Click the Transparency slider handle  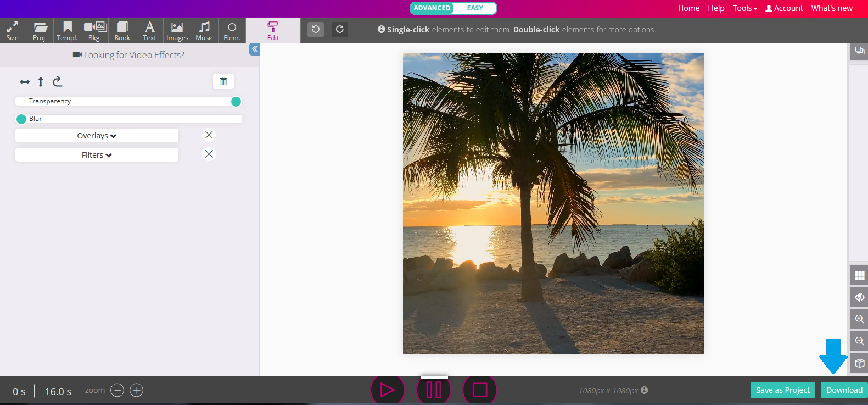[236, 102]
